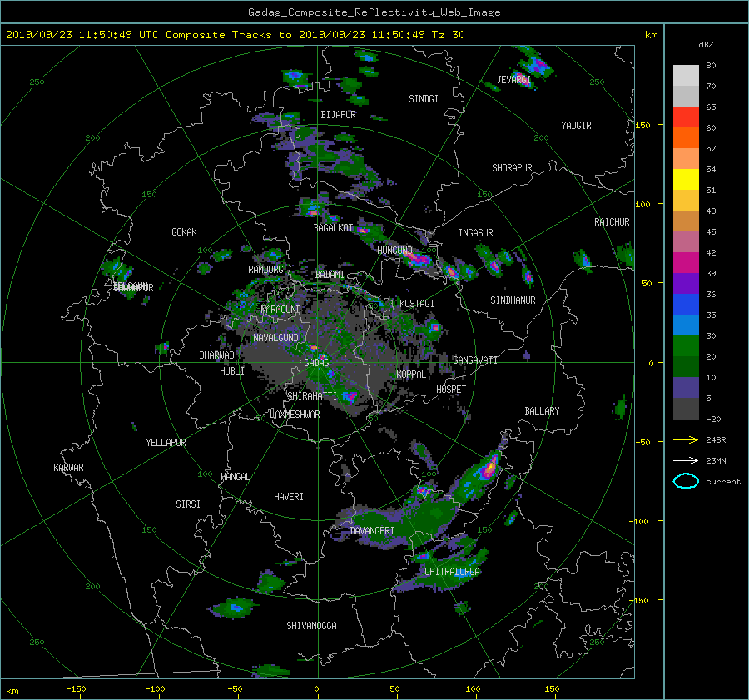Pick the dark gray -20 dBZ swatch
This screenshot has height=700, width=749.
click(686, 409)
